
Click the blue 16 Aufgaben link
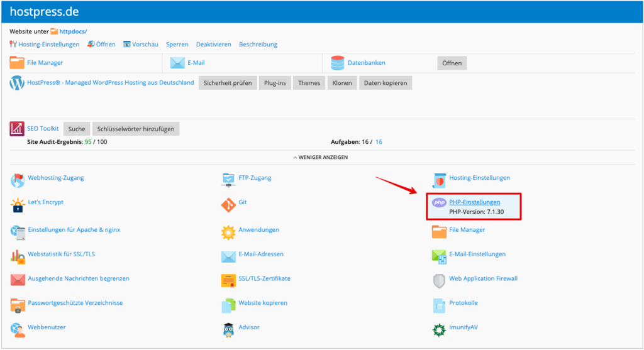click(x=379, y=142)
